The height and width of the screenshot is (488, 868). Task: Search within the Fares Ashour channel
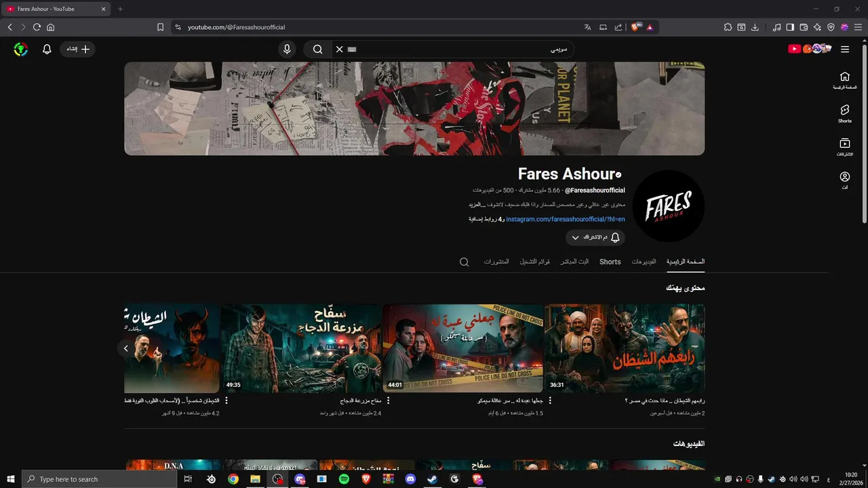pos(465,262)
